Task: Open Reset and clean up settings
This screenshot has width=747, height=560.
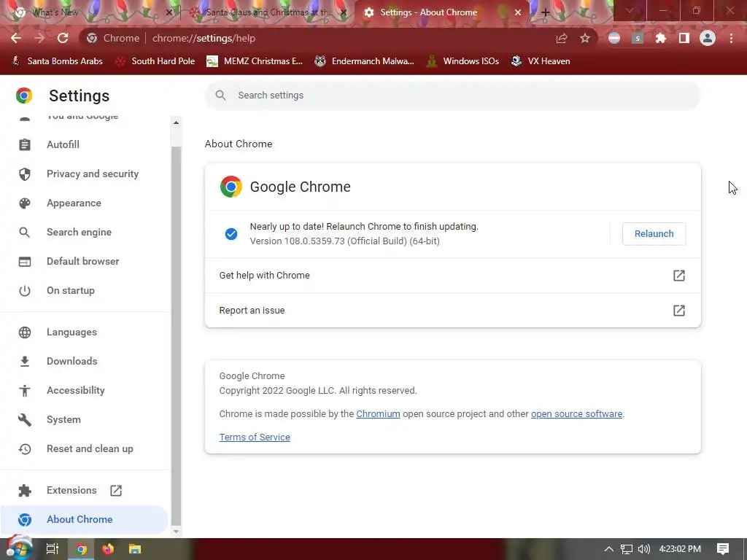Action: click(85, 448)
